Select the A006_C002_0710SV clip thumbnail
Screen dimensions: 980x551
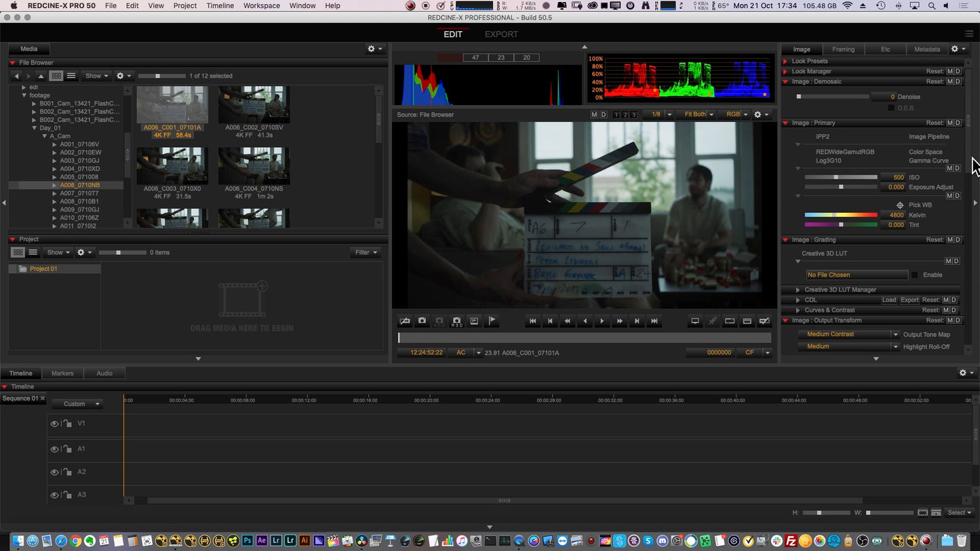click(x=254, y=105)
